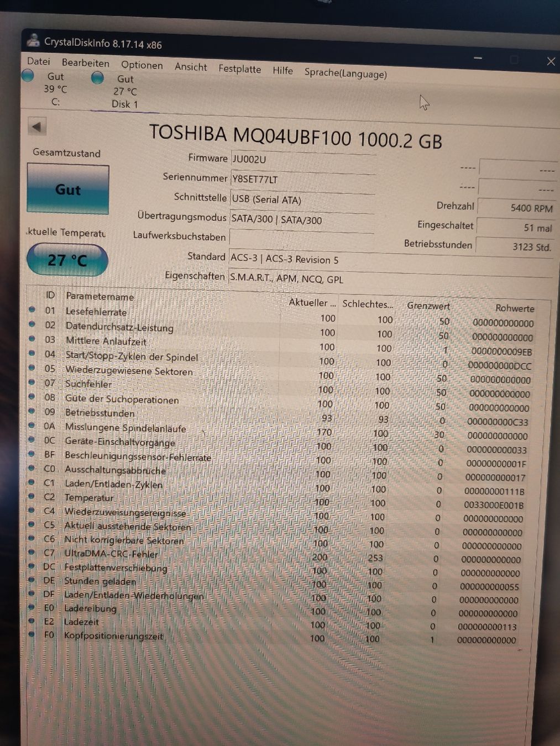Close the CrystalDiskInfo window
The width and height of the screenshot is (560, 746).
click(551, 61)
